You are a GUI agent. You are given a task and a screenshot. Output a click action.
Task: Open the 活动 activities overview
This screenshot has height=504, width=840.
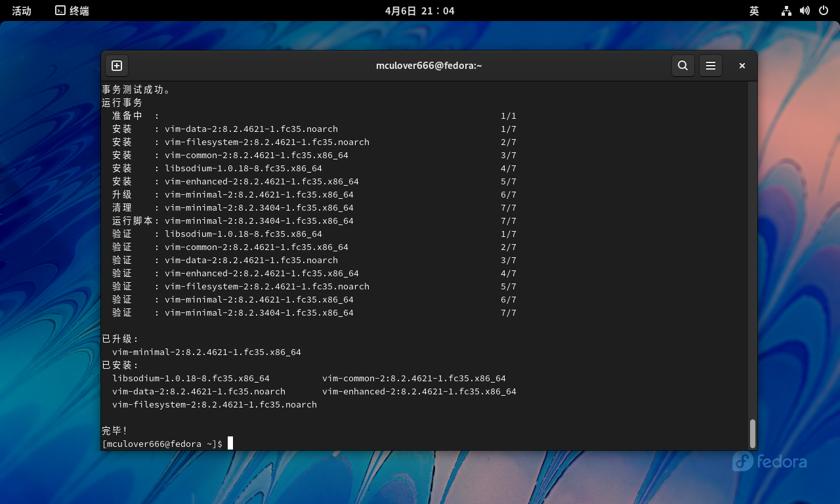tap(22, 10)
